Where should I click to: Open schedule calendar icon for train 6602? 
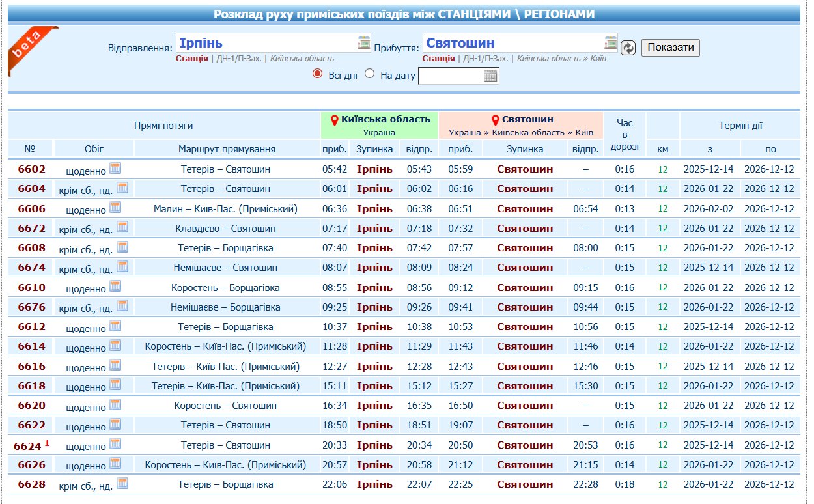click(x=115, y=169)
